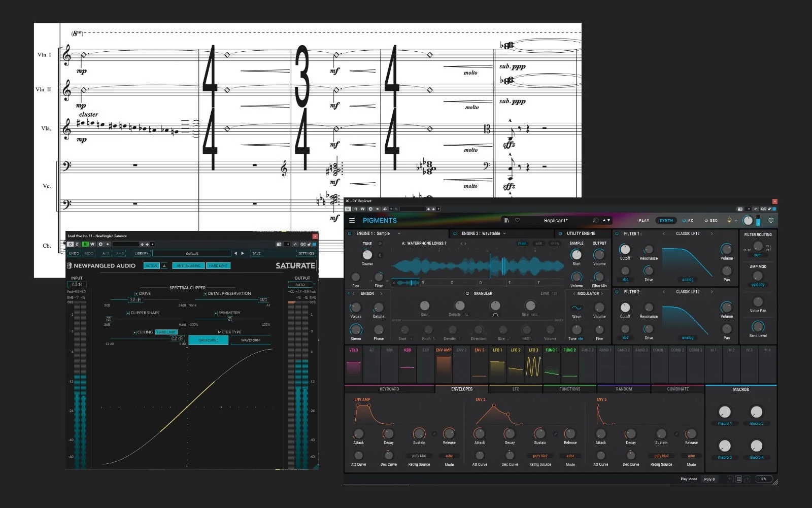Bypass Saturate plugin with power icon
Screen dimensions: 812x508
click(71, 244)
